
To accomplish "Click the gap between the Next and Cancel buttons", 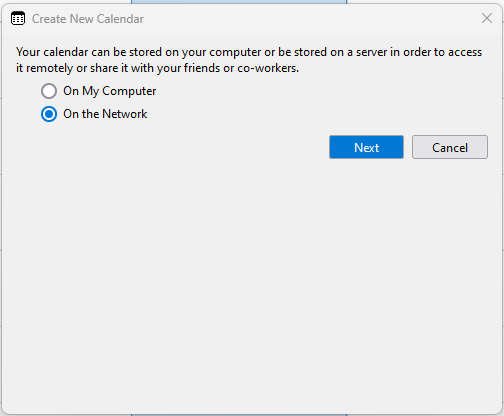I will pos(408,147).
